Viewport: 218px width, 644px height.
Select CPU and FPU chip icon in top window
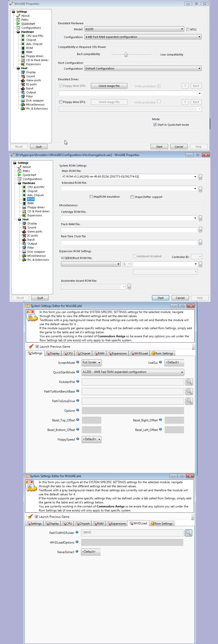tap(23, 36)
